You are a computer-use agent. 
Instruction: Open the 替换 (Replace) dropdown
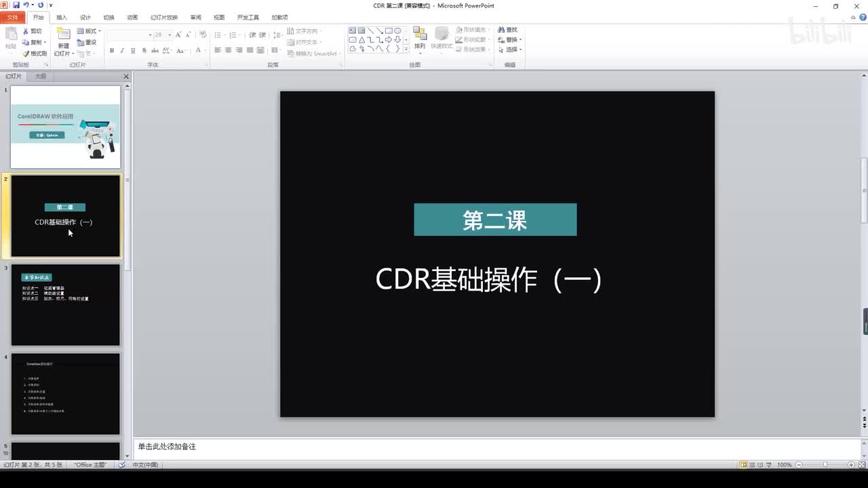[x=509, y=39]
